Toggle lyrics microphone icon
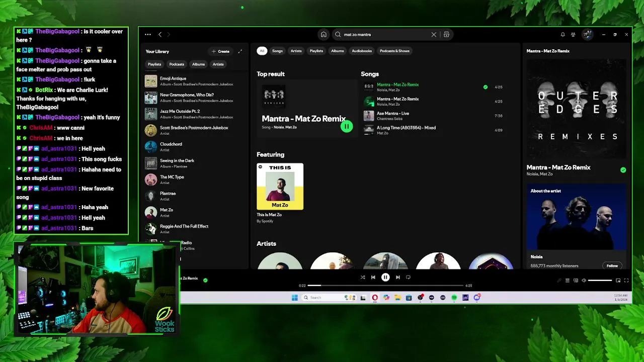The width and height of the screenshot is (644, 362). 559,281
